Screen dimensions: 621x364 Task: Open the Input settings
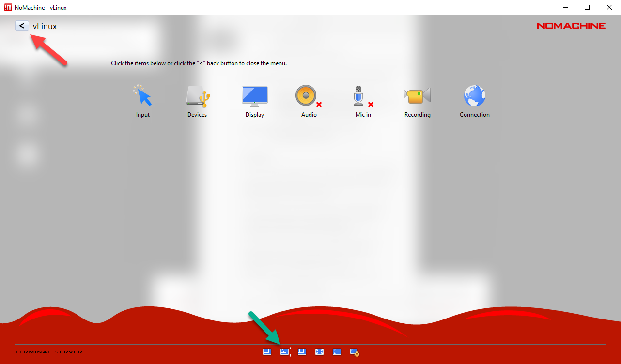[143, 101]
